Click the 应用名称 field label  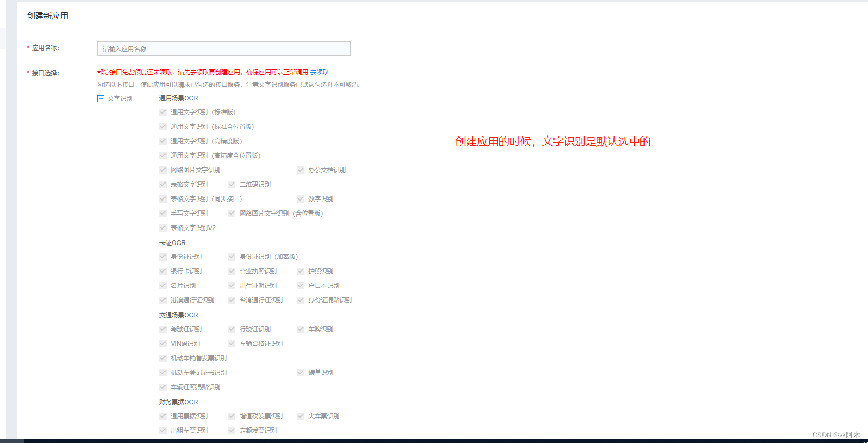coord(46,48)
